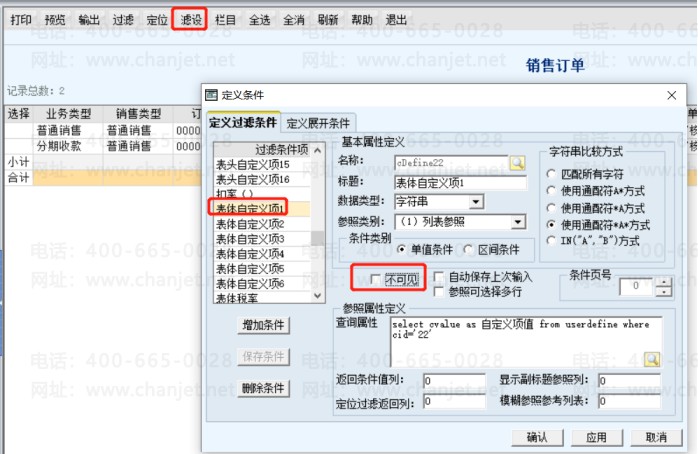Click into the 标题 input field

[x=460, y=183]
